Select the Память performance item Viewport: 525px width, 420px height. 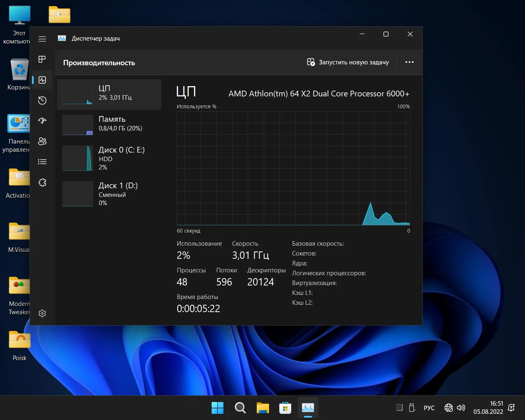point(109,125)
